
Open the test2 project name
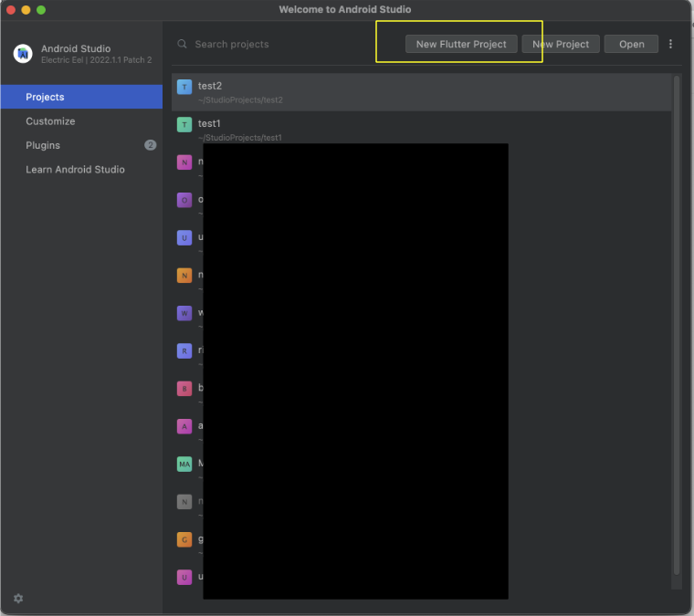click(x=210, y=86)
